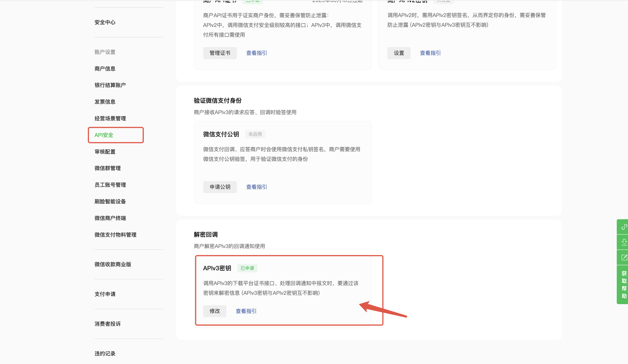
Task: Open 安全中心 in the sidebar
Action: [105, 22]
